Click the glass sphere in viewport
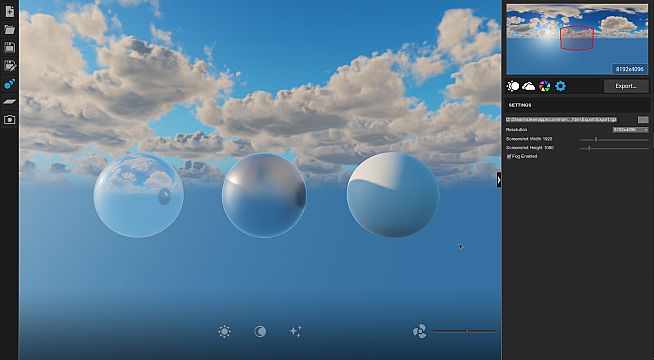 click(x=138, y=195)
